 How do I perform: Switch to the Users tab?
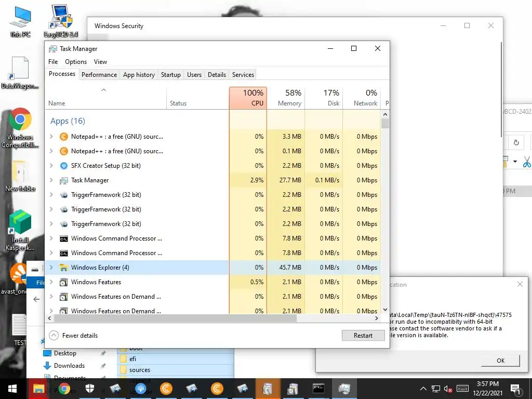(194, 75)
